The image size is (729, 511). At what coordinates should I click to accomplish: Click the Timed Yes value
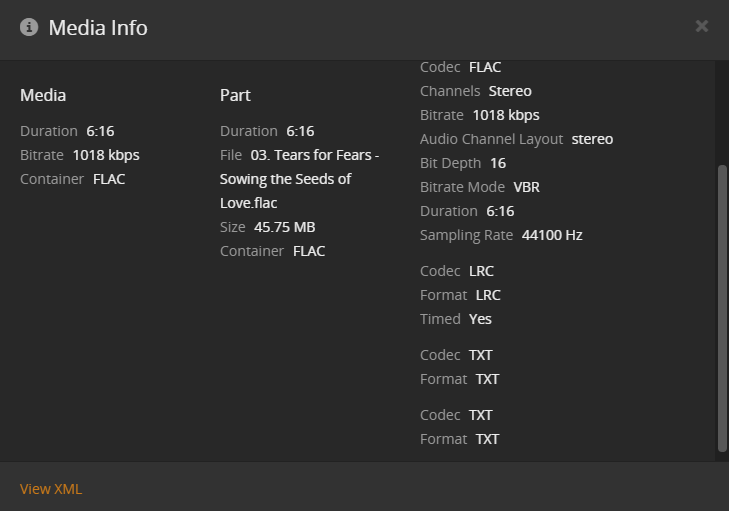point(480,319)
